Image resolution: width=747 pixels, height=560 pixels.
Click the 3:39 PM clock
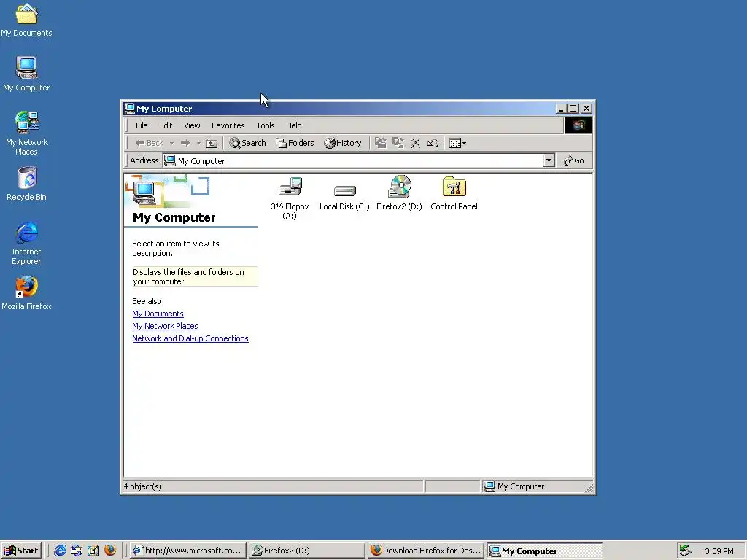pyautogui.click(x=719, y=551)
